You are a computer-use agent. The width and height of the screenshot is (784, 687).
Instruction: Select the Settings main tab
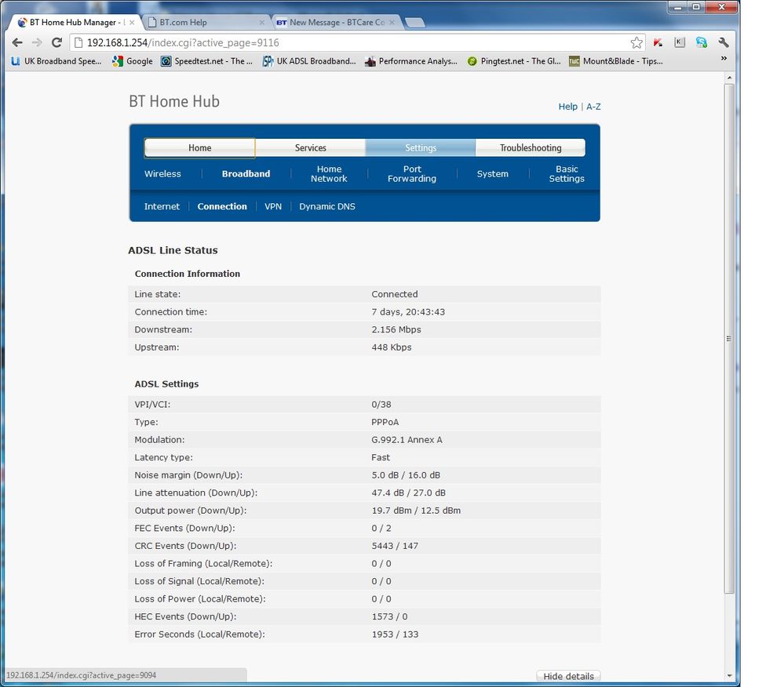pyautogui.click(x=421, y=148)
